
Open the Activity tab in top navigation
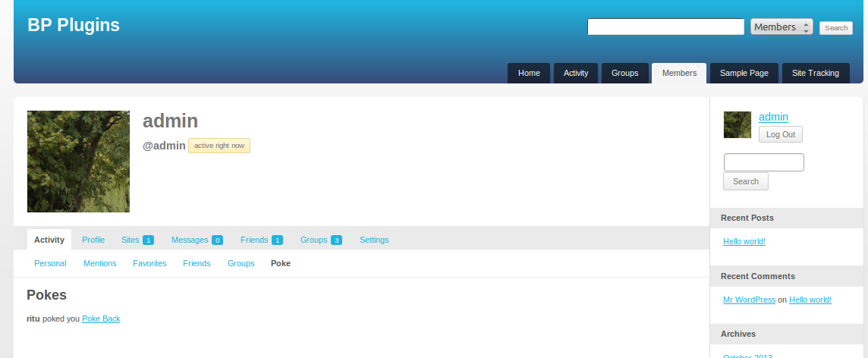(576, 73)
